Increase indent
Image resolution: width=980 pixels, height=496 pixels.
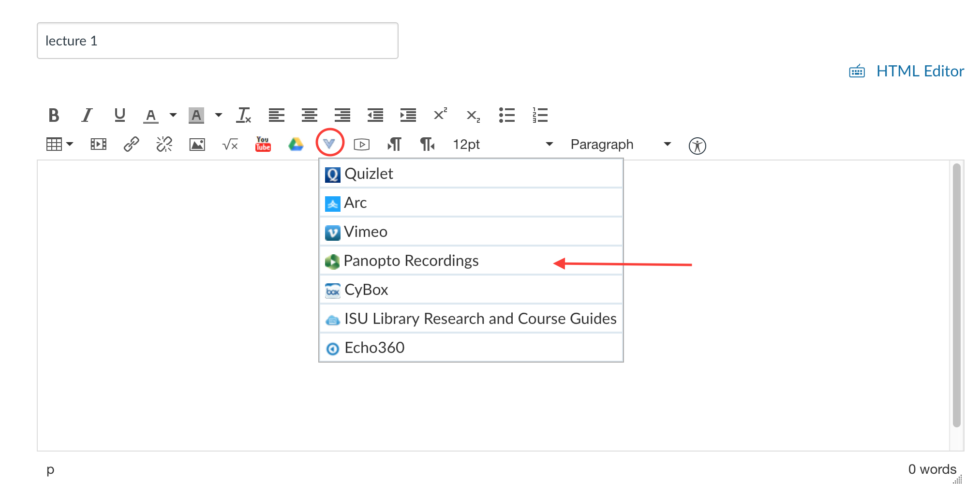pos(408,115)
